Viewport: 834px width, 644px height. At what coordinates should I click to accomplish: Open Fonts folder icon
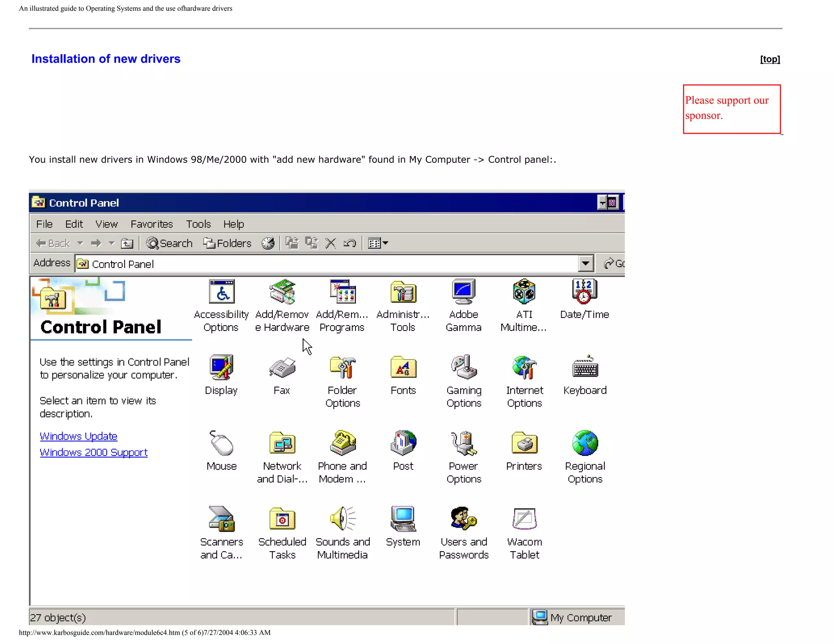[403, 367]
